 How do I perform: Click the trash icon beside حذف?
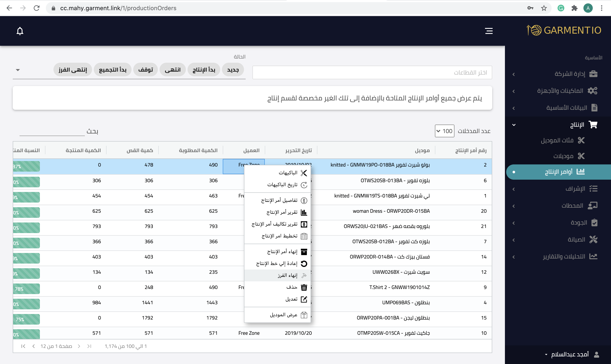click(x=304, y=287)
